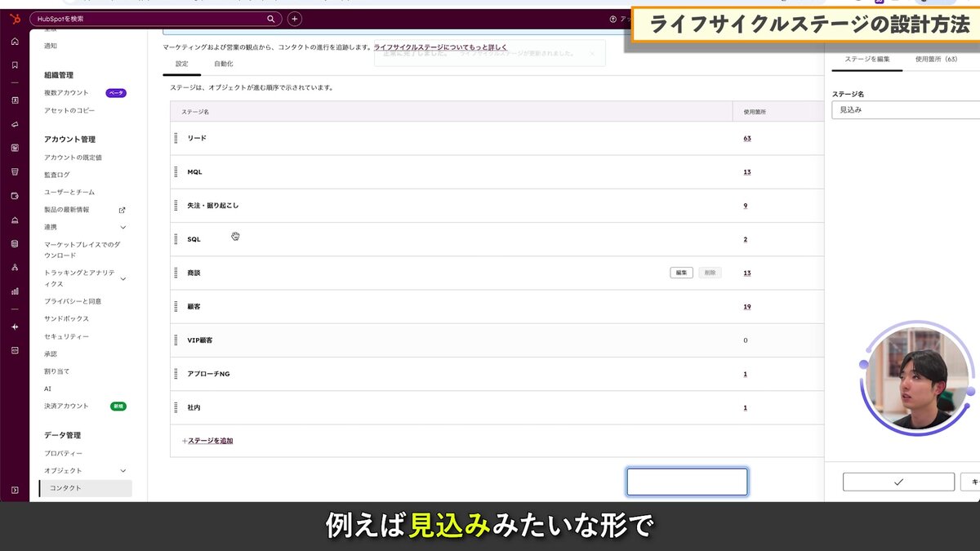Click the plus quick-create button beside search
This screenshot has height=551, width=980.
[295, 19]
